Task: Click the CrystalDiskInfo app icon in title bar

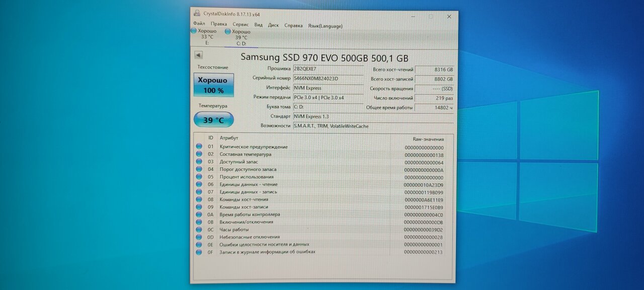Action: tap(197, 15)
